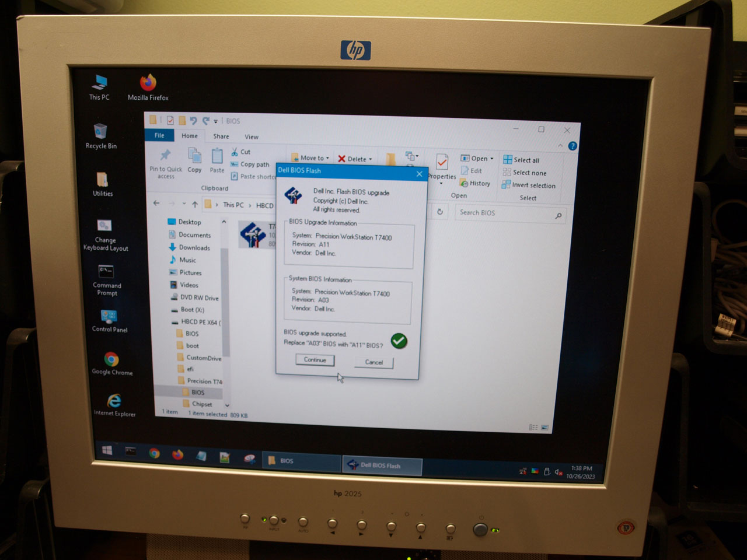Launch Google Chrome from the desktop
This screenshot has height=560, width=747.
coord(112,363)
